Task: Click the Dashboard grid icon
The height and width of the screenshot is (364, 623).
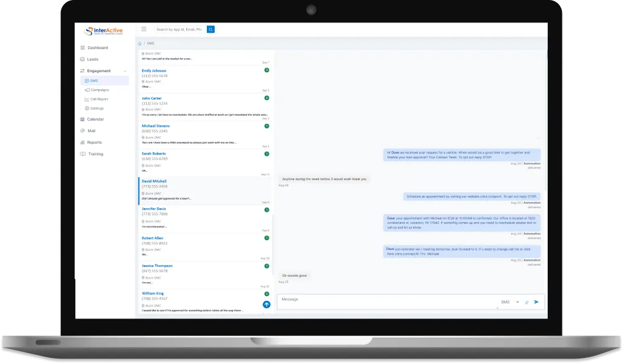Action: (83, 48)
